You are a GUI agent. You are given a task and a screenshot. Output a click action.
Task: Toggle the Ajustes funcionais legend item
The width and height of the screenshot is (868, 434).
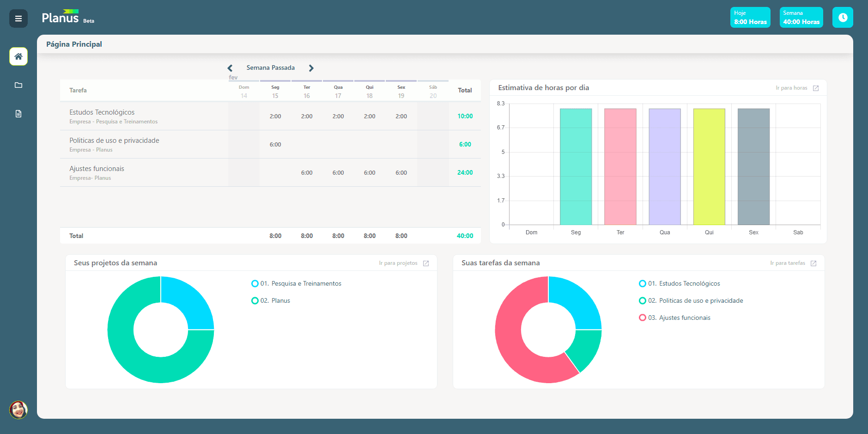[x=674, y=318]
